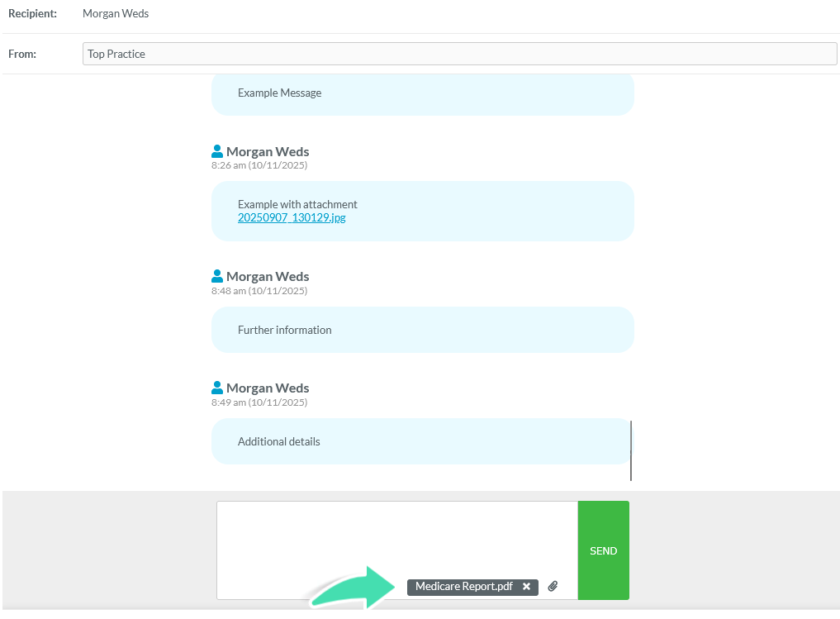Click the 8:48 am (10/11/2025) timestamp
Image resolution: width=840 pixels, height=619 pixels.
click(259, 290)
